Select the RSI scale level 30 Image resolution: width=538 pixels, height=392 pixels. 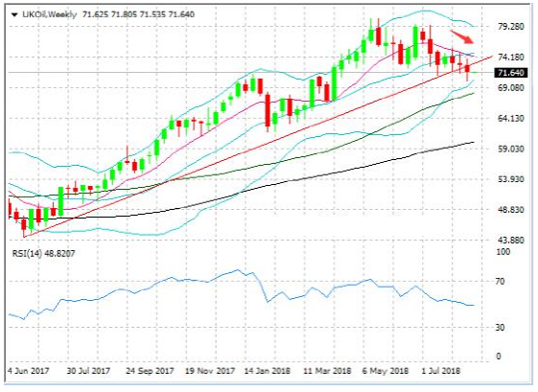pos(501,328)
